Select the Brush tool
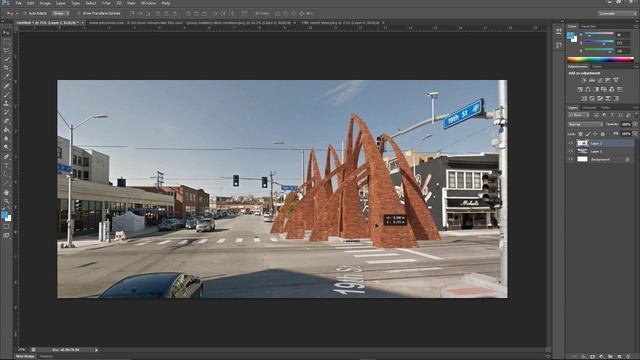The height and width of the screenshot is (360, 640). tap(6, 95)
